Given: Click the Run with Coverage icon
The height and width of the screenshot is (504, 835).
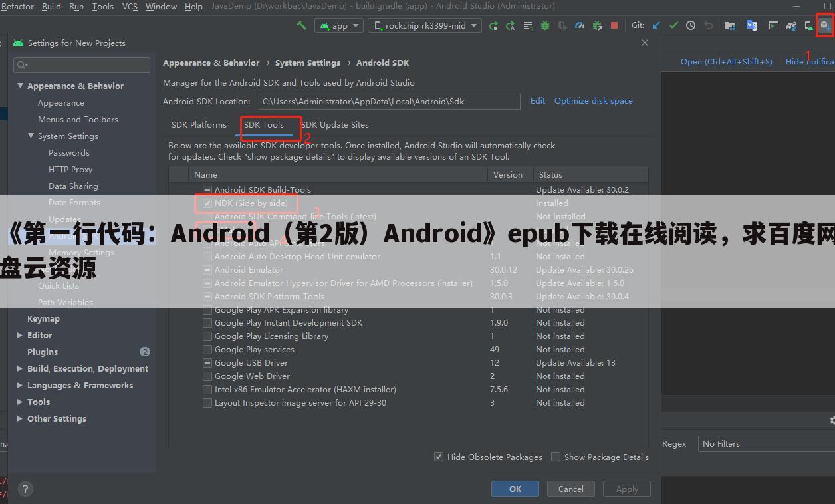Looking at the screenshot, I should [562, 26].
